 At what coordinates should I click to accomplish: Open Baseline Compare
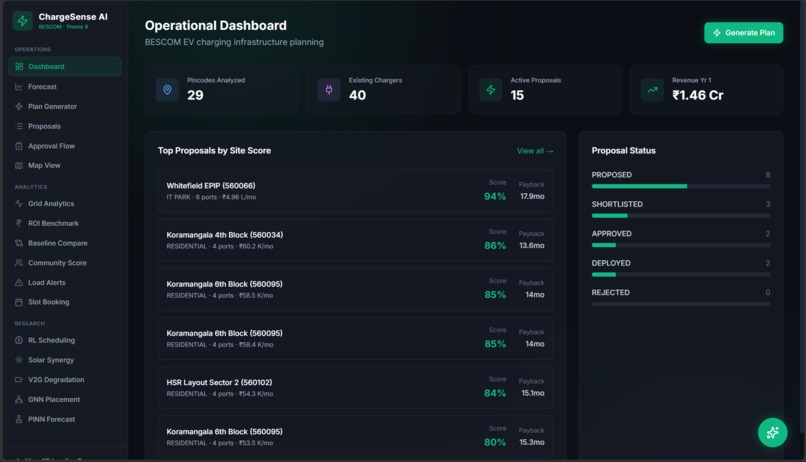(65, 243)
